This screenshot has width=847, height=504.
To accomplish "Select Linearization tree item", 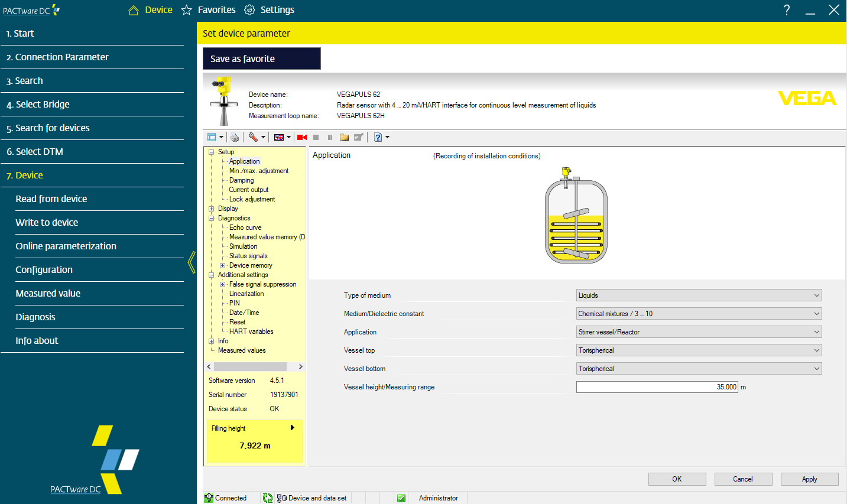I will [246, 294].
